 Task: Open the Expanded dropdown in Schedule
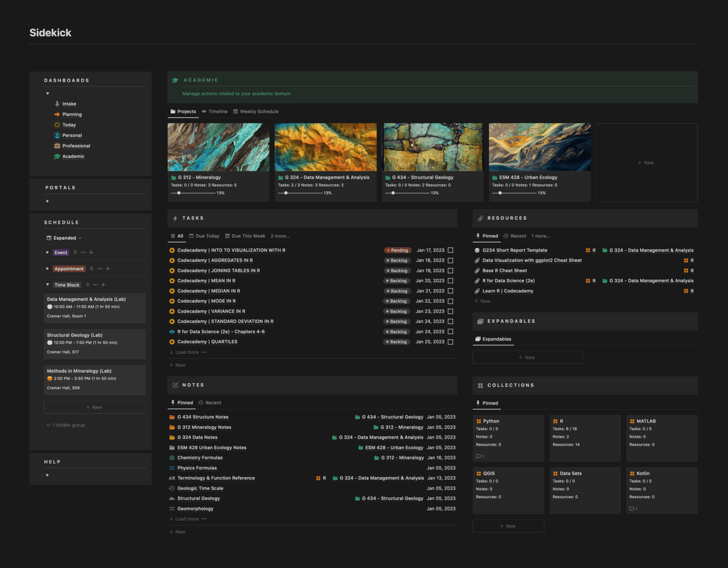point(64,238)
